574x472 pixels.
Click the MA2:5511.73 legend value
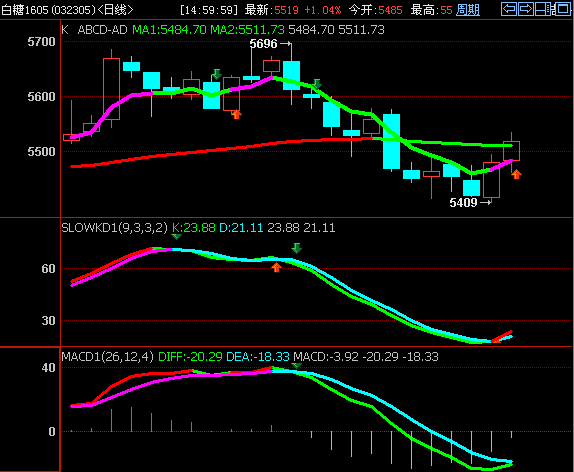tap(247, 30)
